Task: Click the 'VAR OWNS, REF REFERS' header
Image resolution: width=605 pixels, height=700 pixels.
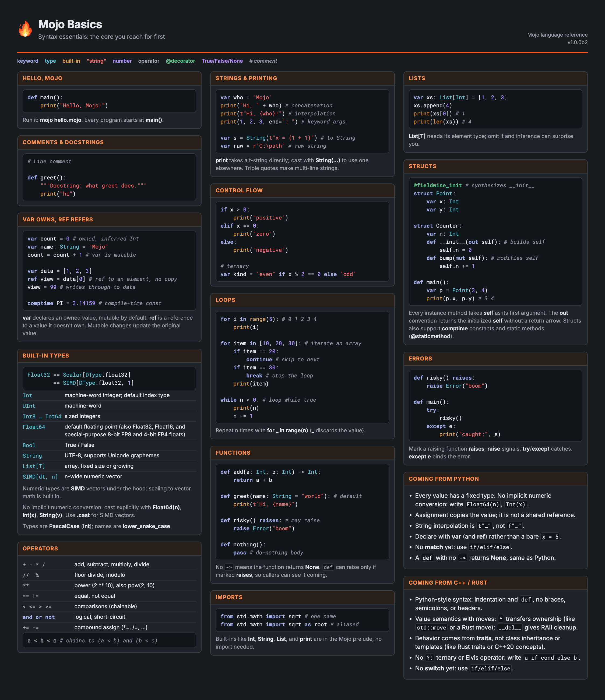Action: click(x=58, y=220)
